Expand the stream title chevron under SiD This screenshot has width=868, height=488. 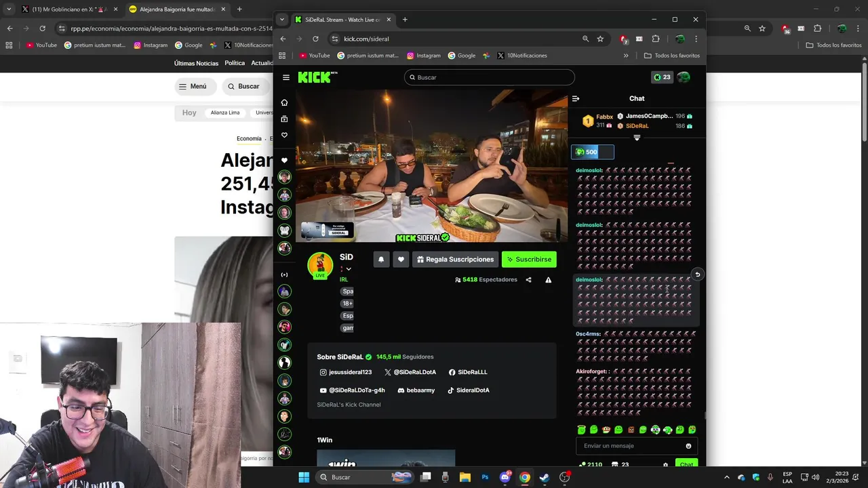pos(349,269)
